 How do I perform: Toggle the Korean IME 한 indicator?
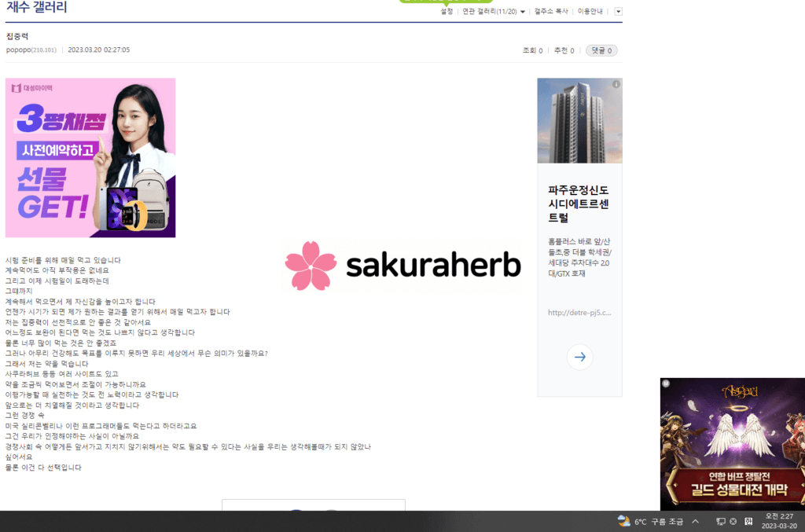click(748, 521)
